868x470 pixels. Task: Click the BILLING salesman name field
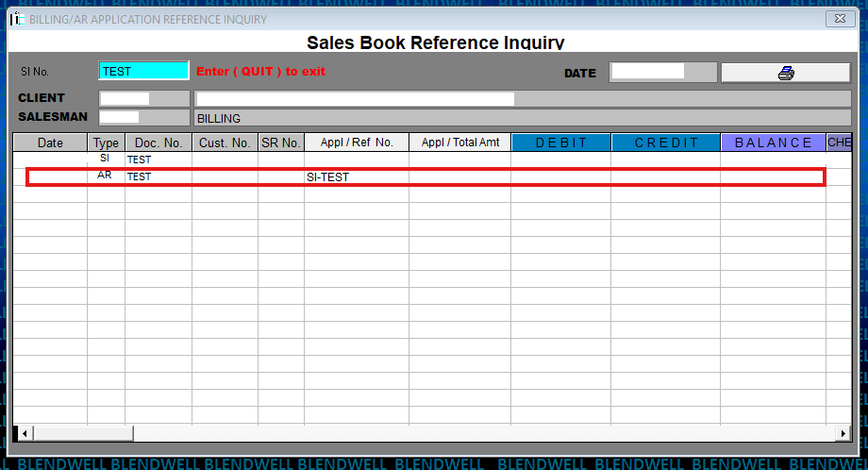coord(523,118)
